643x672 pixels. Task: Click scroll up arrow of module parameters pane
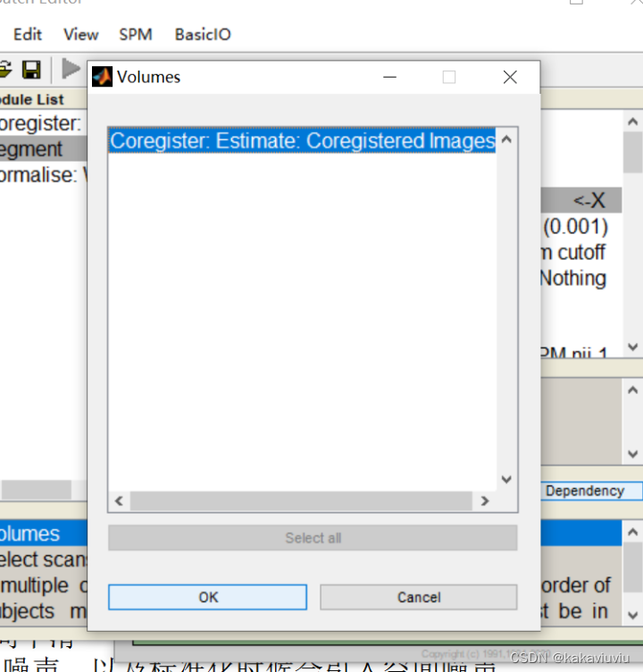[x=632, y=122]
